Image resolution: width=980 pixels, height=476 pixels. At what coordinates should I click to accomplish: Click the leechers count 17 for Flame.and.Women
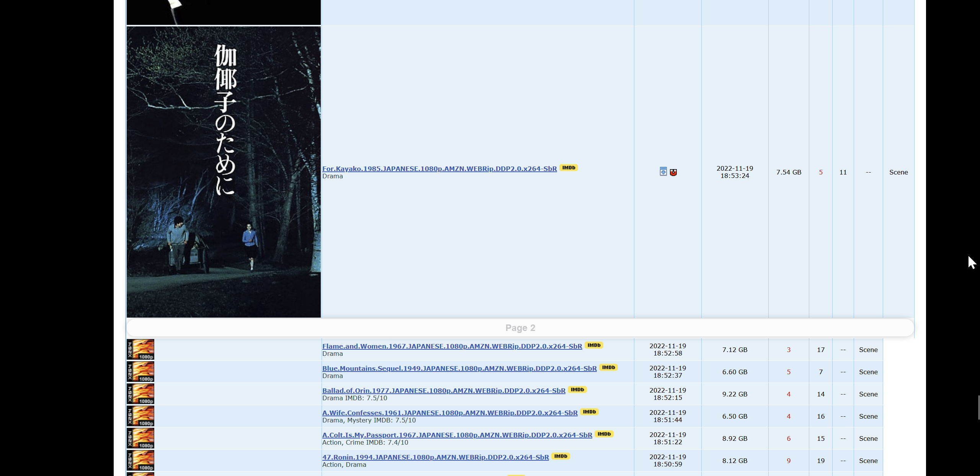click(x=821, y=349)
